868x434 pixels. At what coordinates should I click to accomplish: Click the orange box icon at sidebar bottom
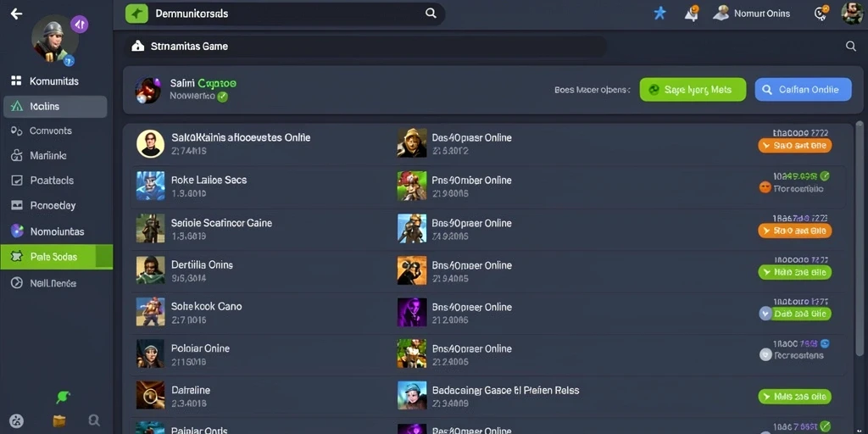pyautogui.click(x=59, y=420)
